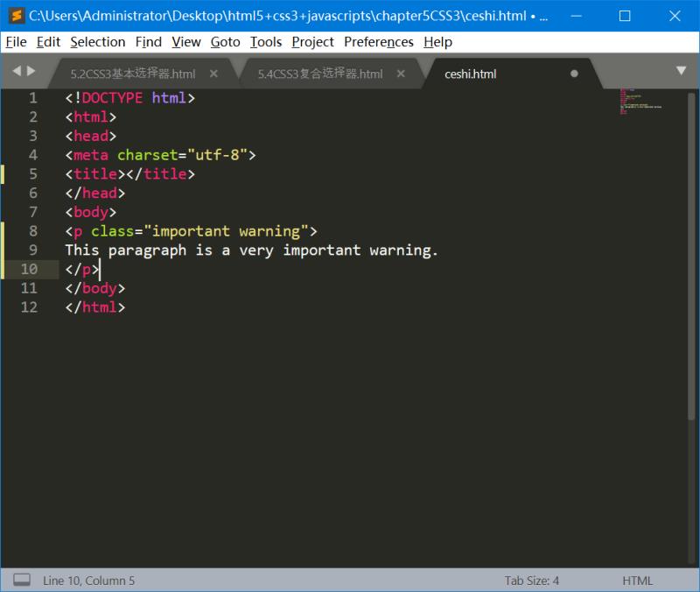
Task: Open the Edit menu
Action: 48,42
